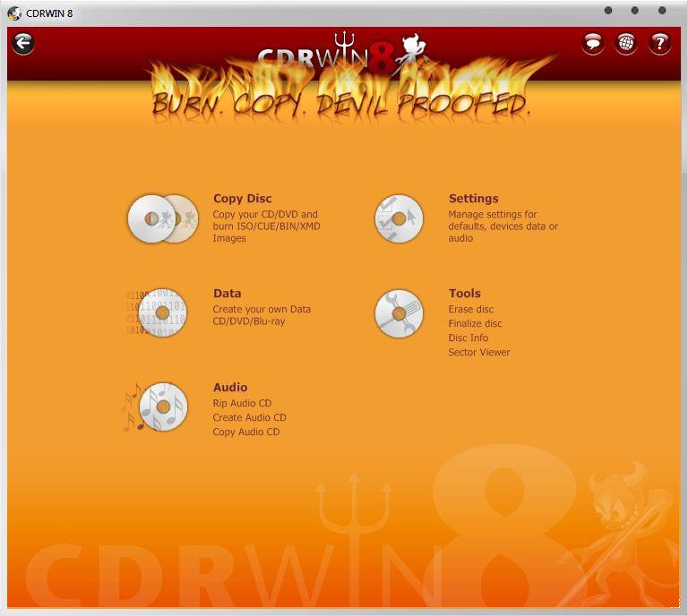Screen dimensions: 688x616
Task: Click the CDRWIN 8 title bar app icon
Action: [14, 13]
